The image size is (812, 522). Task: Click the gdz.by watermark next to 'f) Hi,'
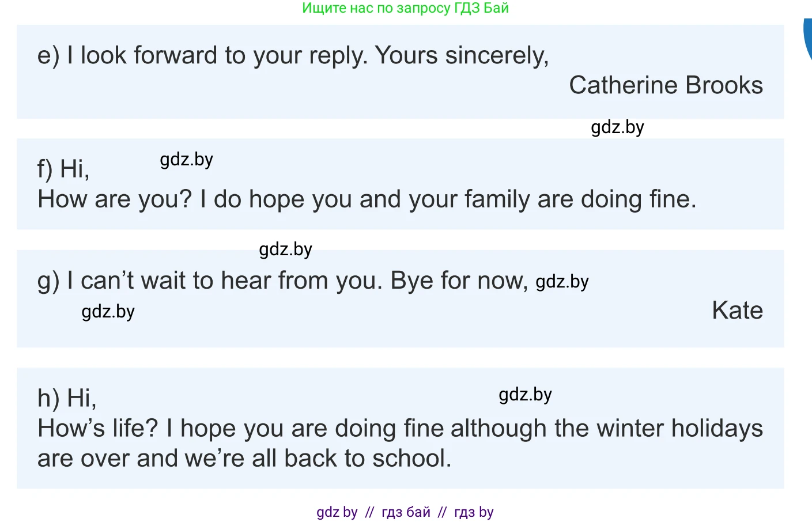pos(186,159)
